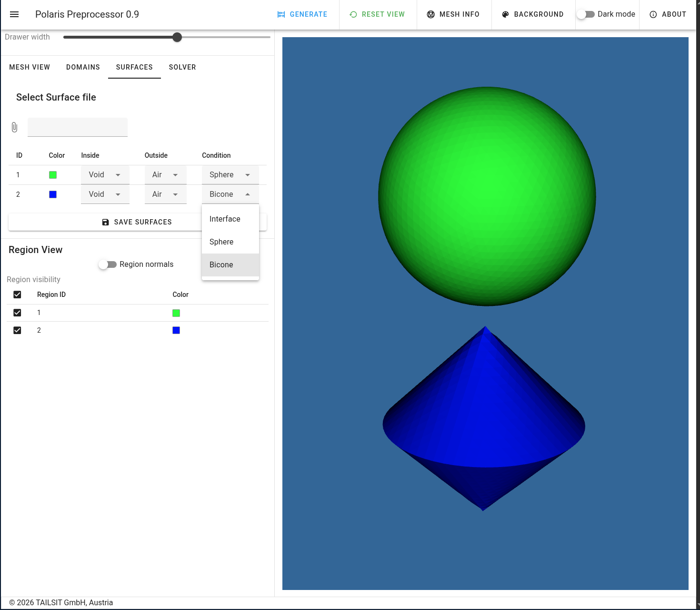
Task: Enable the Region normals switch
Action: point(108,264)
